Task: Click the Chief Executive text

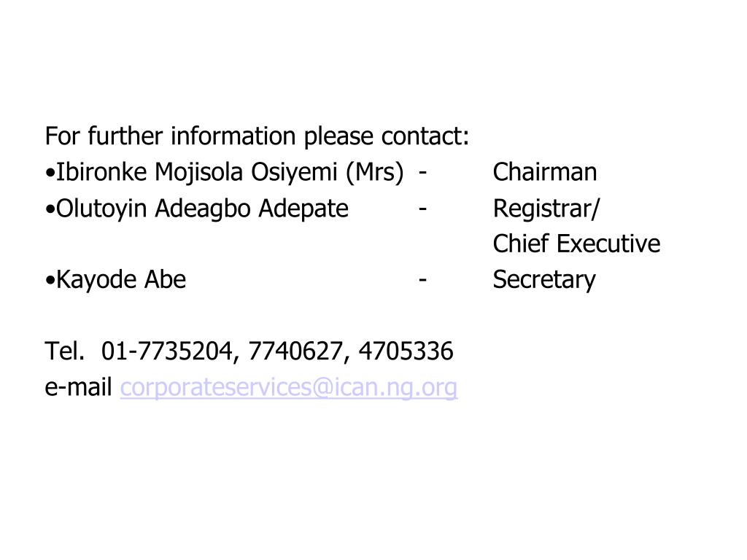Action: coord(576,244)
